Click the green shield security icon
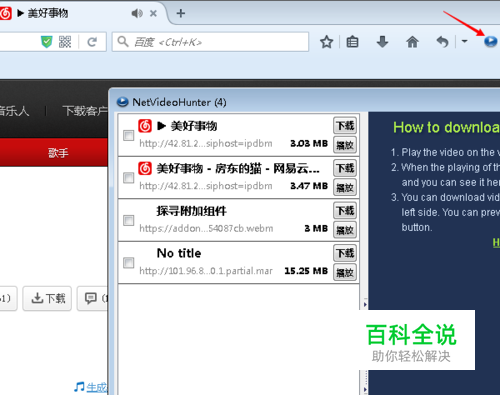Viewport: 500px width, 395px height. point(47,42)
